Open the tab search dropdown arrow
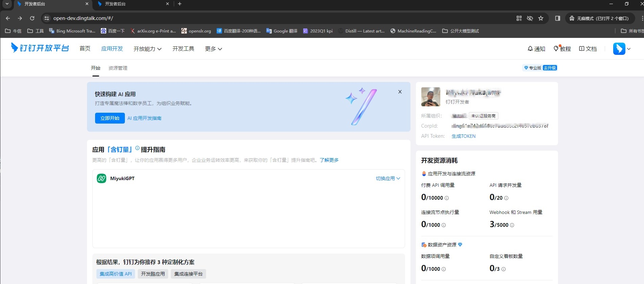 point(7,4)
